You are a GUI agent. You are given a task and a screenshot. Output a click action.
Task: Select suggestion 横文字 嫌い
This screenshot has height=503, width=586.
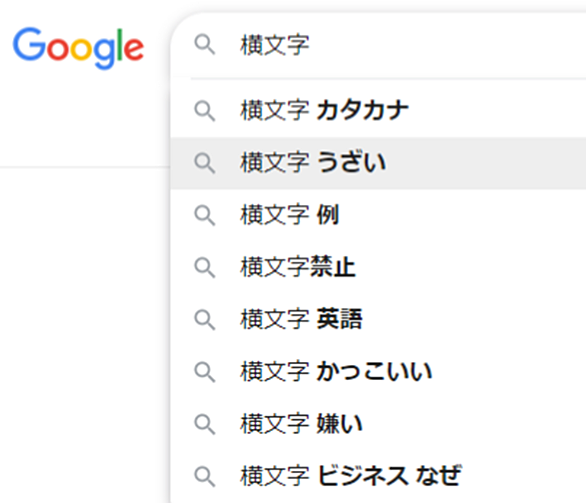(x=378, y=425)
